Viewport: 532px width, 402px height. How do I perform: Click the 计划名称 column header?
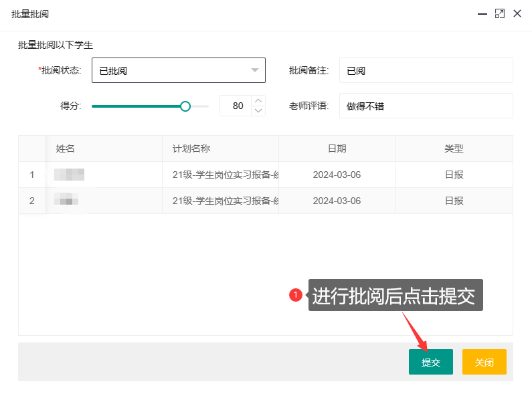click(x=220, y=148)
